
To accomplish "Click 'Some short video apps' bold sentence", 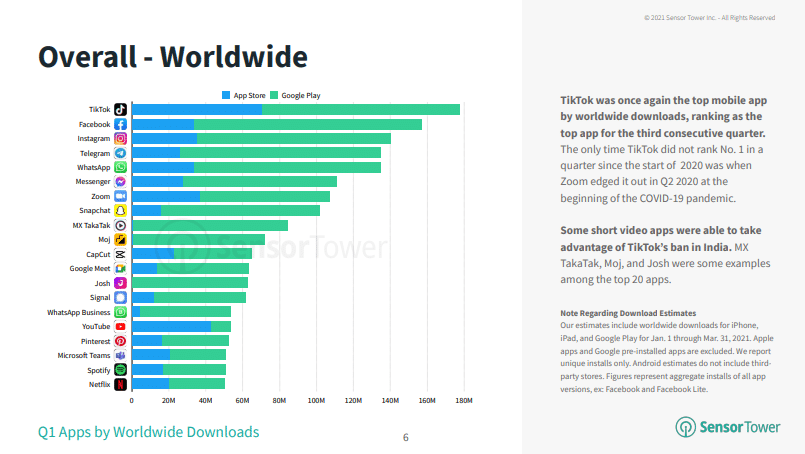I will (661, 239).
